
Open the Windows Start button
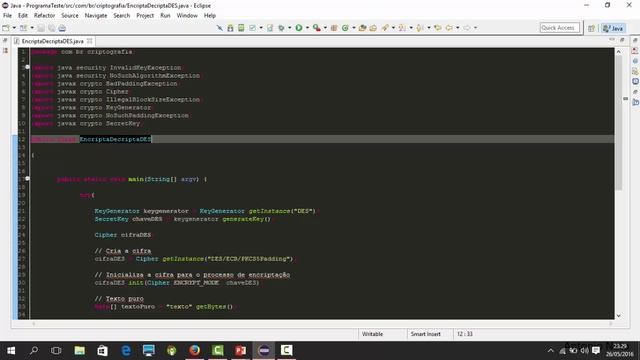point(11,350)
